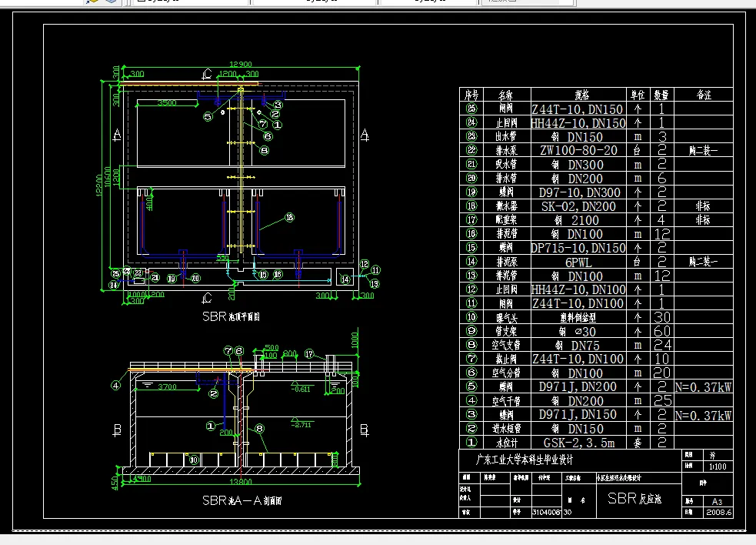Click the 序号 header cell in parts table

pos(471,95)
